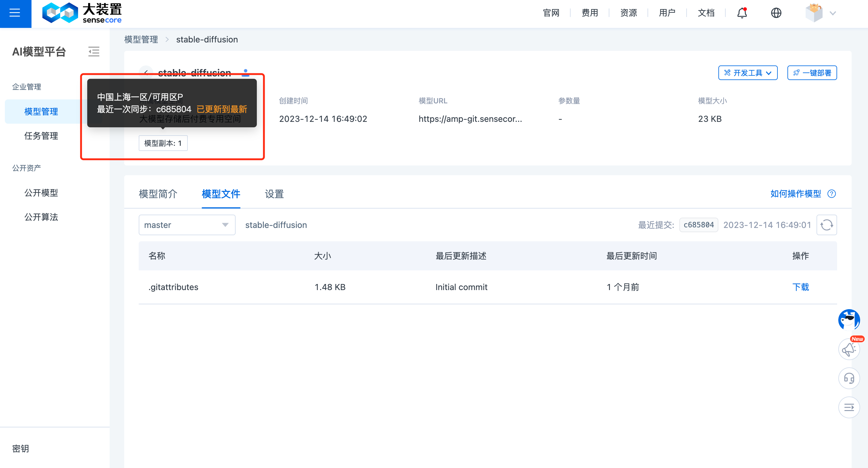Click 如何操作模型 help link
868x468 pixels.
[796, 194]
